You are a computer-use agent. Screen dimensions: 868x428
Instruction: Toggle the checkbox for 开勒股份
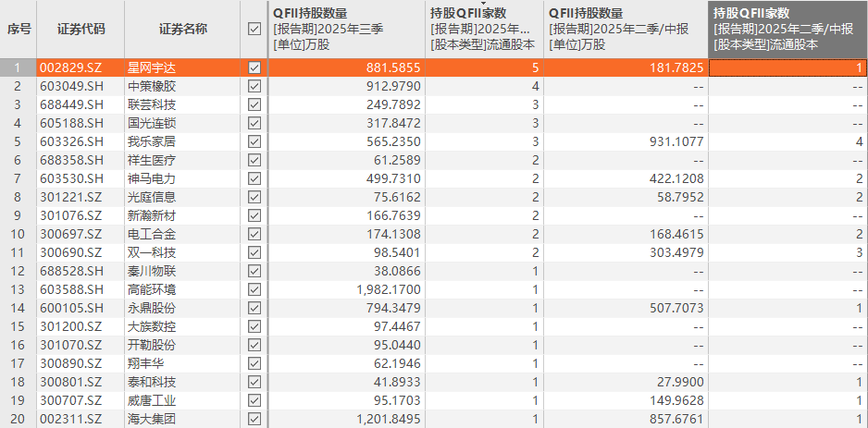(254, 345)
